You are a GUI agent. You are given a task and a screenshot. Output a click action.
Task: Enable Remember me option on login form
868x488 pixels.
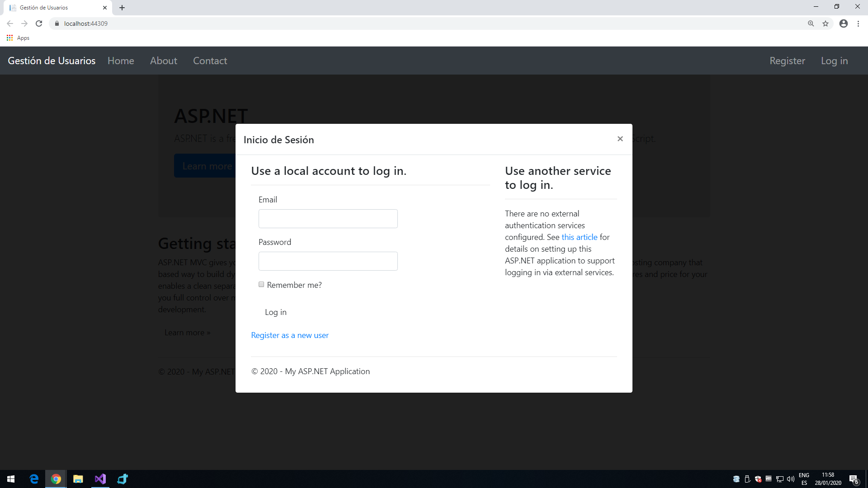tap(261, 284)
